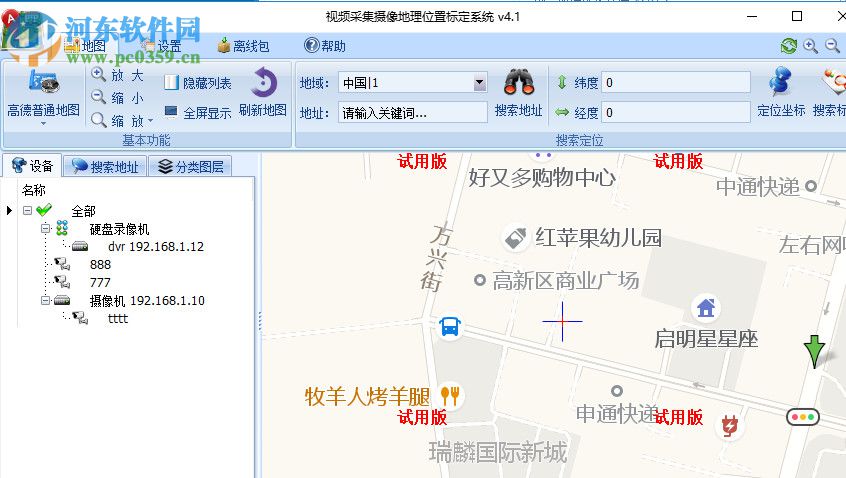Click the house icon above 启明星星座
846x478 pixels.
click(x=706, y=308)
